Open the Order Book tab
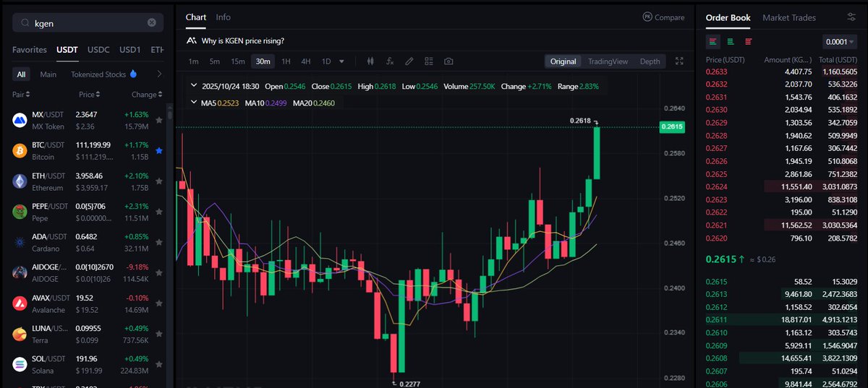 tap(728, 17)
